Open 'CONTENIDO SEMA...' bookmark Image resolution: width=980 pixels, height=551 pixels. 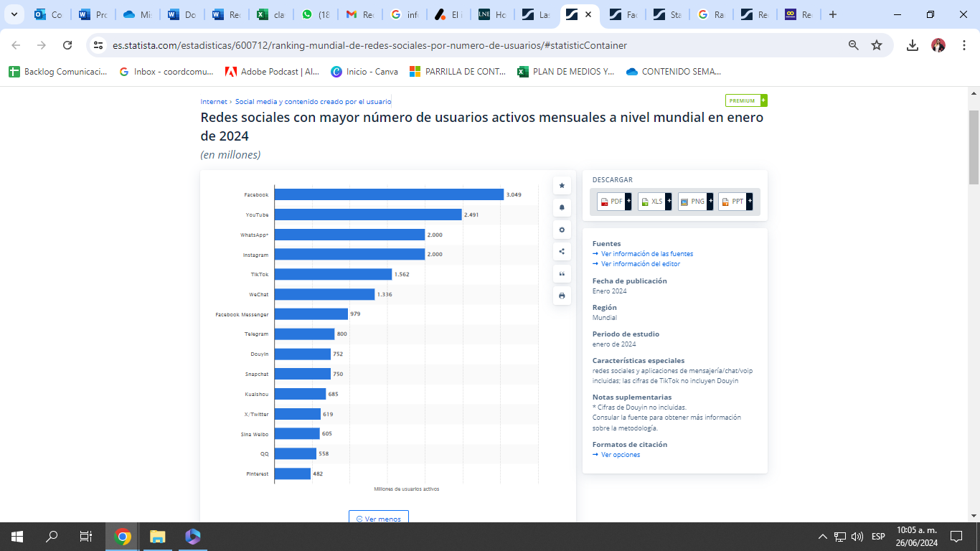click(674, 72)
